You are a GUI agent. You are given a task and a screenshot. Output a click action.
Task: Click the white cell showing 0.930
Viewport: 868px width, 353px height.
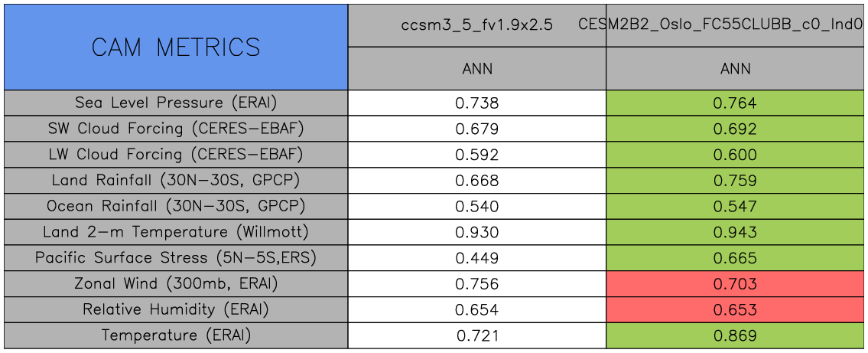click(477, 232)
